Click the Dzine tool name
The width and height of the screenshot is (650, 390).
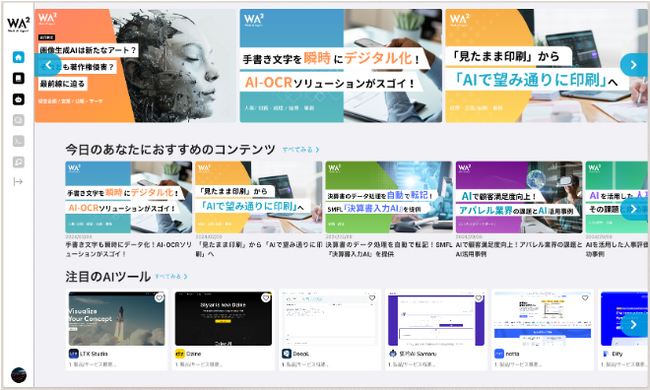click(x=194, y=354)
